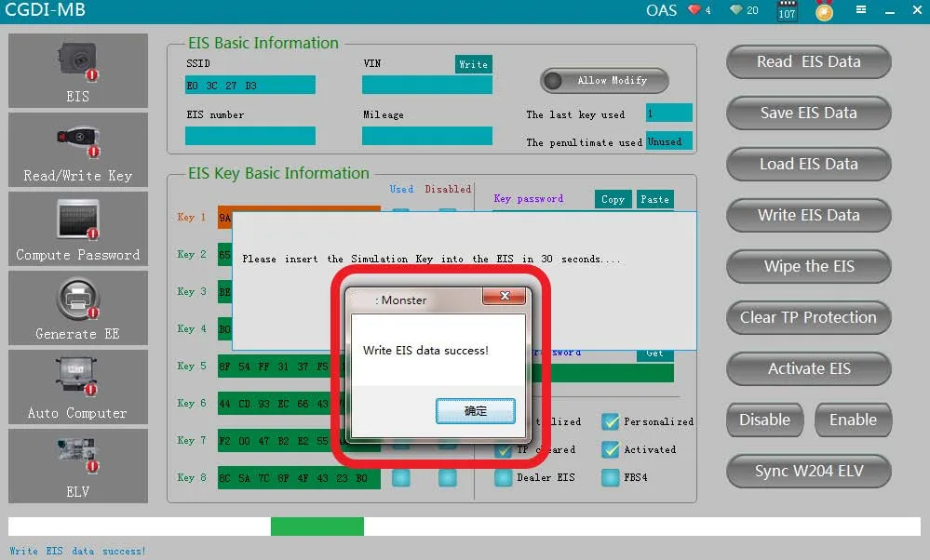Open the ELV module

click(x=77, y=466)
